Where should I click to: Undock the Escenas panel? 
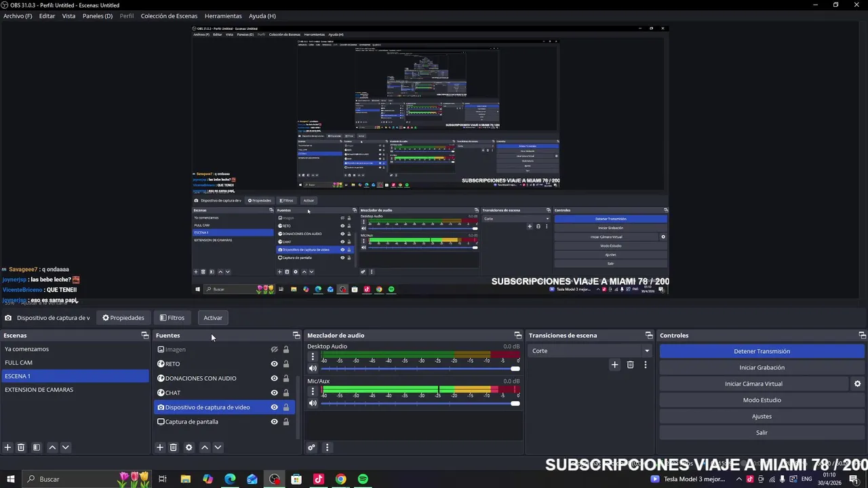[144, 335]
